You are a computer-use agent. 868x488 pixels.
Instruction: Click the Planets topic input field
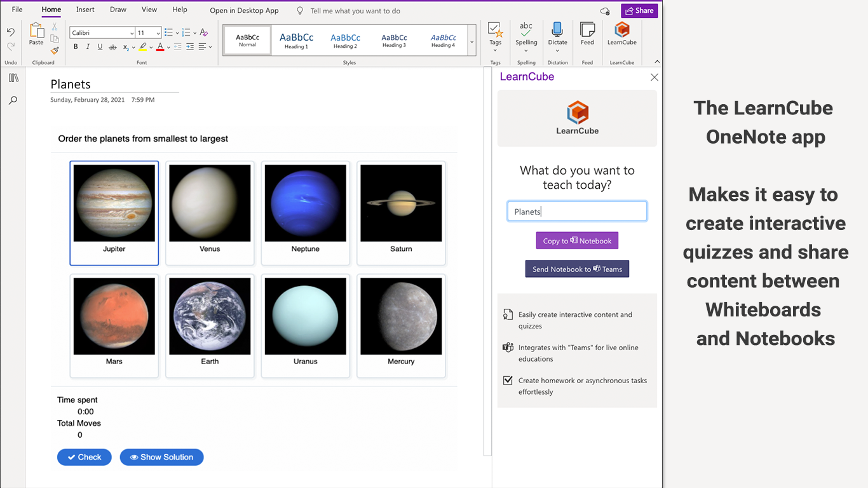pyautogui.click(x=577, y=212)
